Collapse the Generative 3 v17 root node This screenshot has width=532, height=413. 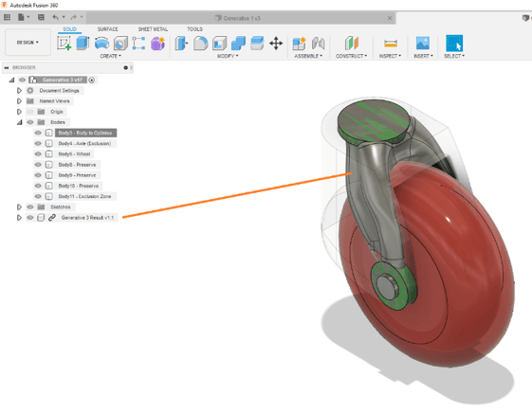[12, 80]
